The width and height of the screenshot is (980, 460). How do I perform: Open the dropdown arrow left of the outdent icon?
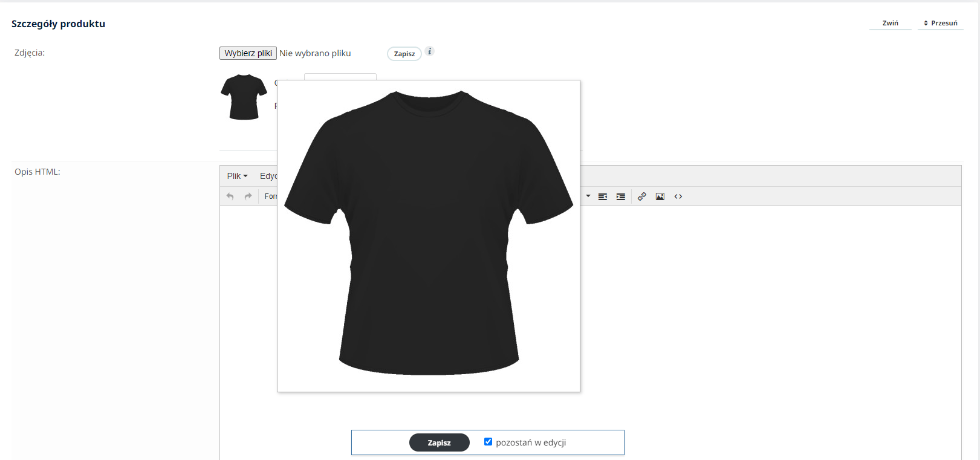[x=588, y=196]
